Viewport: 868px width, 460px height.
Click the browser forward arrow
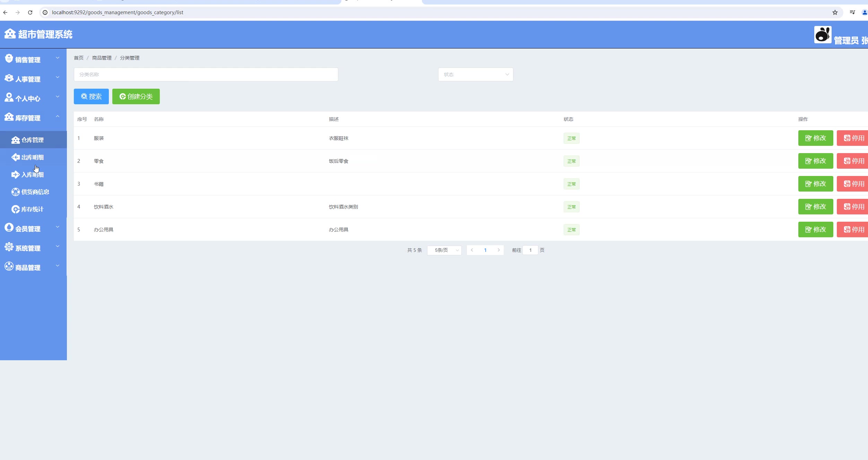[x=18, y=12]
